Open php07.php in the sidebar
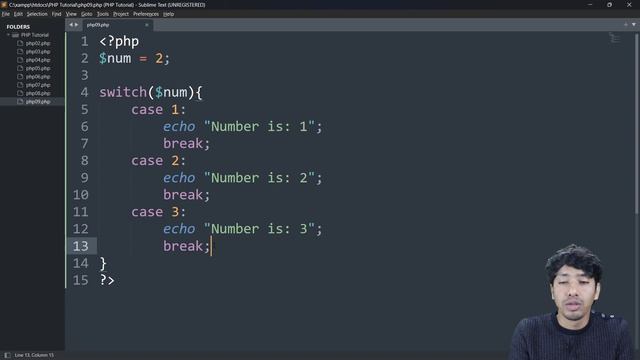 [x=38, y=85]
